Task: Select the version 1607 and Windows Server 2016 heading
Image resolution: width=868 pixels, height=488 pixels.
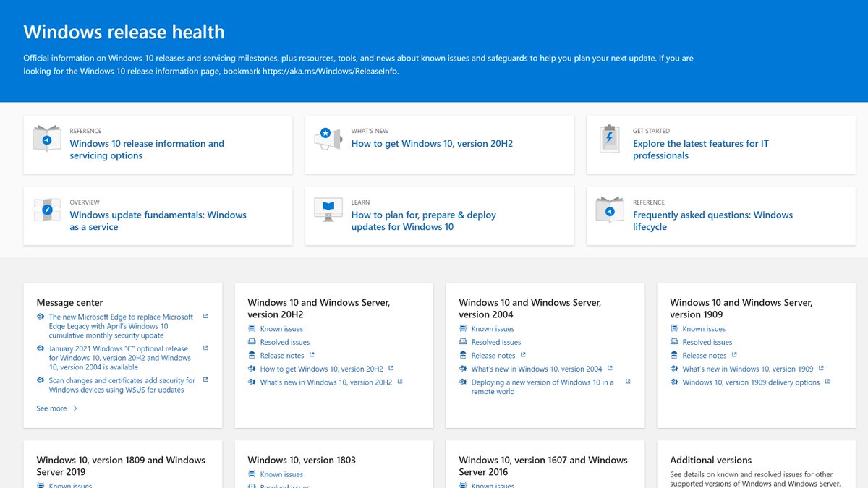Action: coord(543,466)
